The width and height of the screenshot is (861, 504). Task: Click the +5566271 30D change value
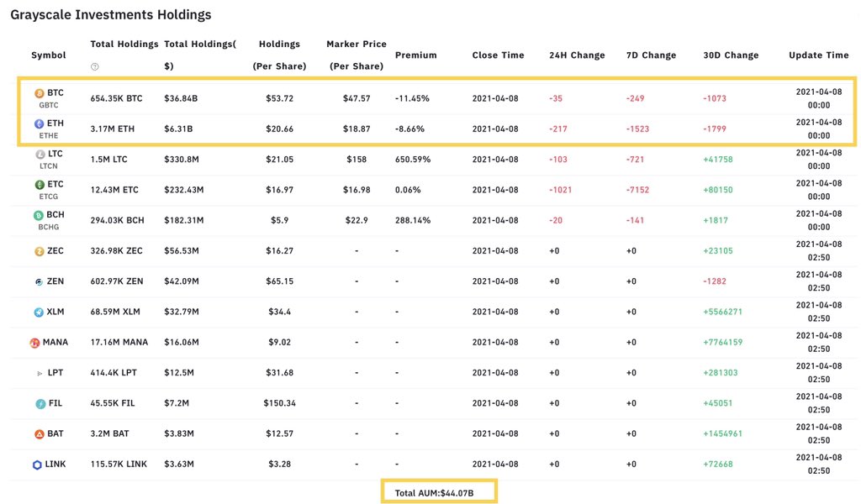pos(722,312)
